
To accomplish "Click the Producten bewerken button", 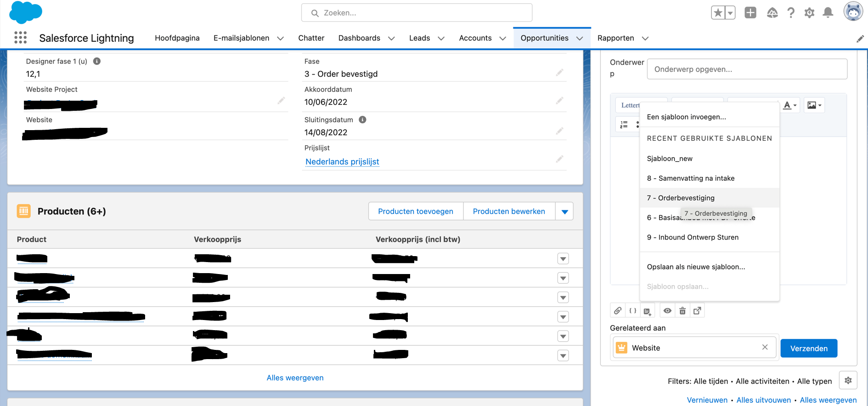I will (x=509, y=212).
